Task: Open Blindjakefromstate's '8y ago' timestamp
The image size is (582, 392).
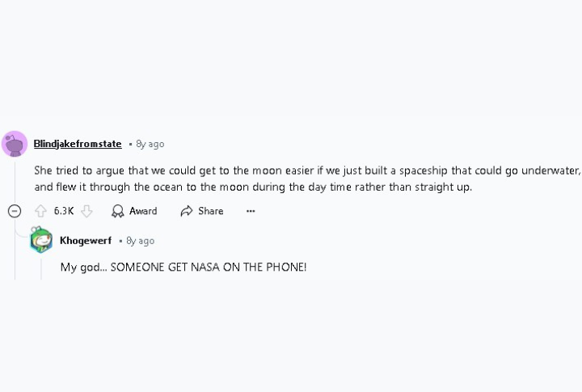Action: click(150, 144)
